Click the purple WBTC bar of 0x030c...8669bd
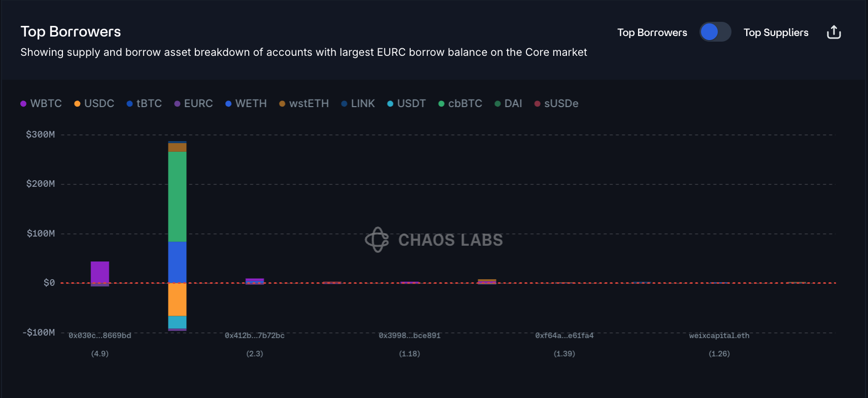The image size is (868, 398). point(100,272)
